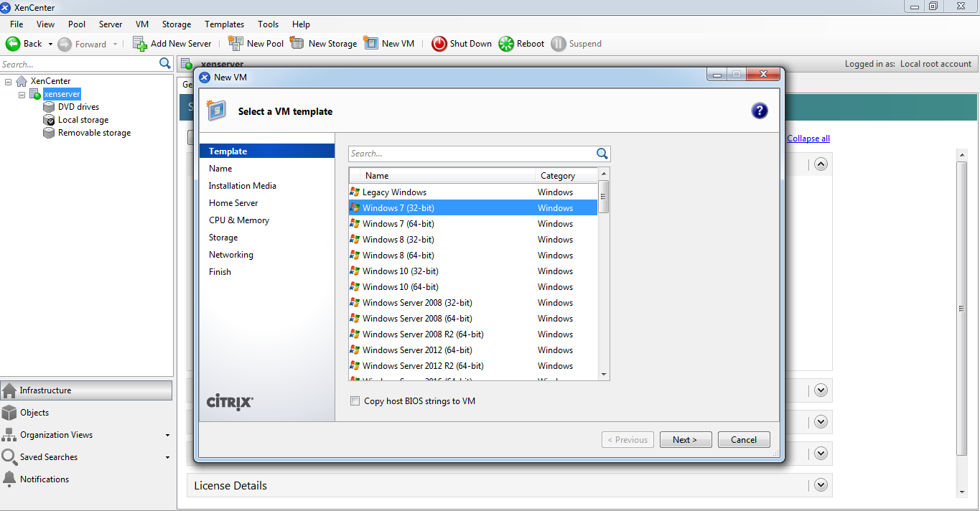
Task: Open the Storage menu
Action: (177, 24)
